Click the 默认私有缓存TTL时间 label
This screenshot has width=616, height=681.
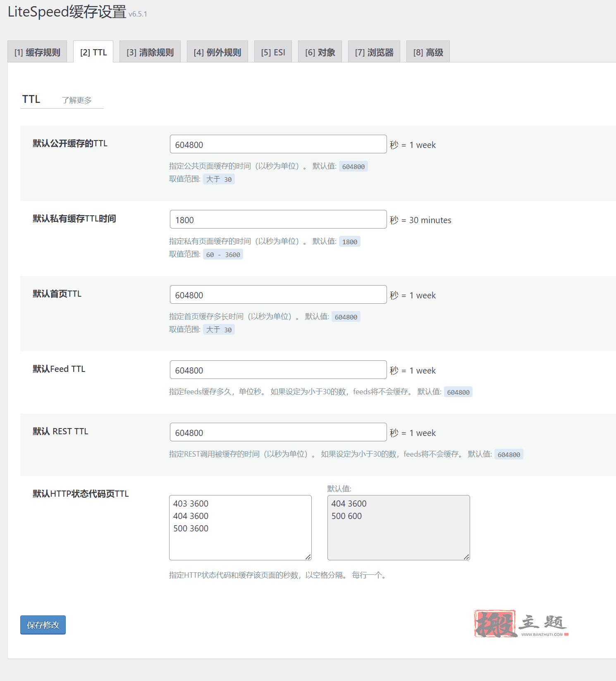74,219
